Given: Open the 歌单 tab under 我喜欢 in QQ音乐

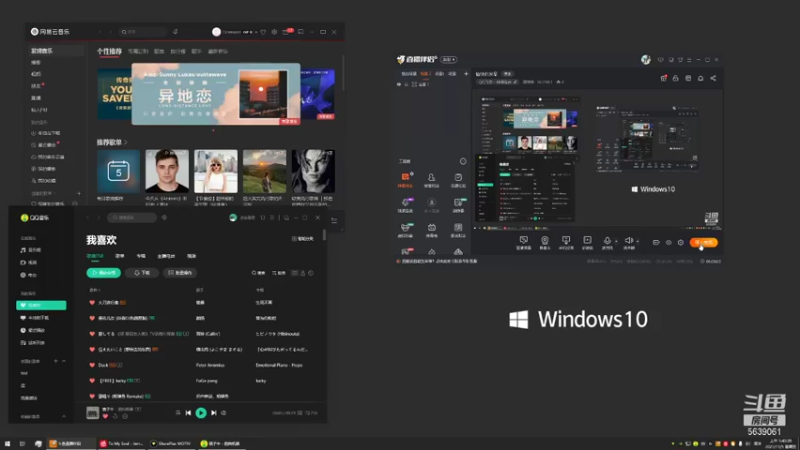Looking at the screenshot, I should coord(120,256).
